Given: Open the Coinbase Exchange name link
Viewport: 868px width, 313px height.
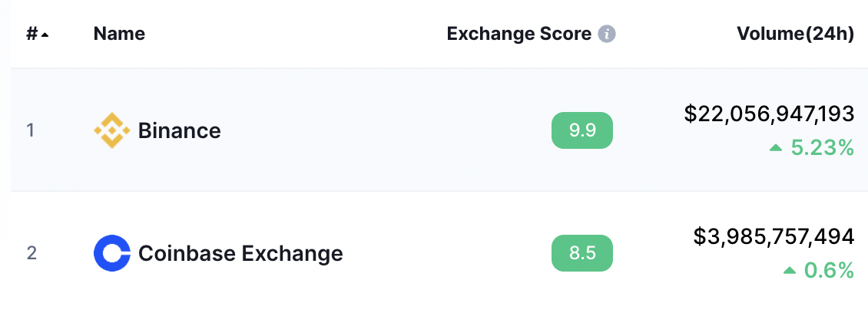Looking at the screenshot, I should (x=240, y=253).
